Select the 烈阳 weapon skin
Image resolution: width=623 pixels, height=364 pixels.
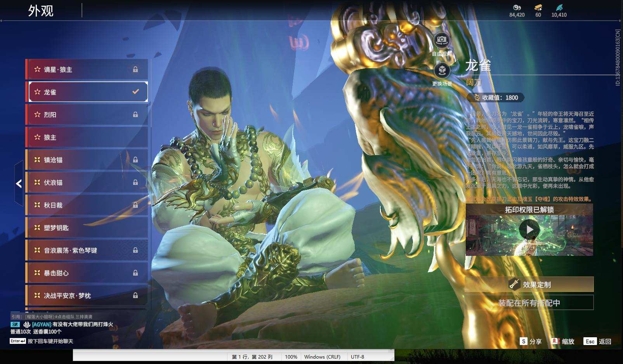87,114
